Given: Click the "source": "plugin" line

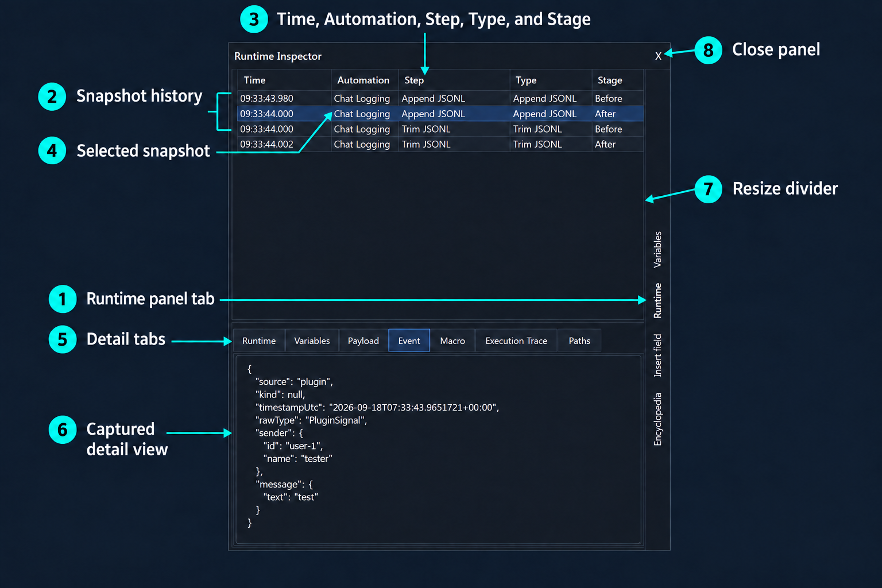Looking at the screenshot, I should [x=294, y=382].
